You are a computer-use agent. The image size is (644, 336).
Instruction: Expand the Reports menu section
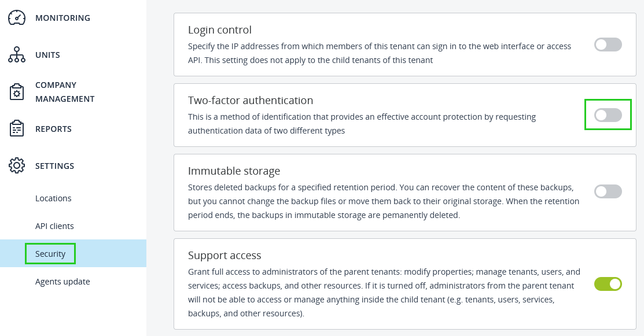coord(53,129)
